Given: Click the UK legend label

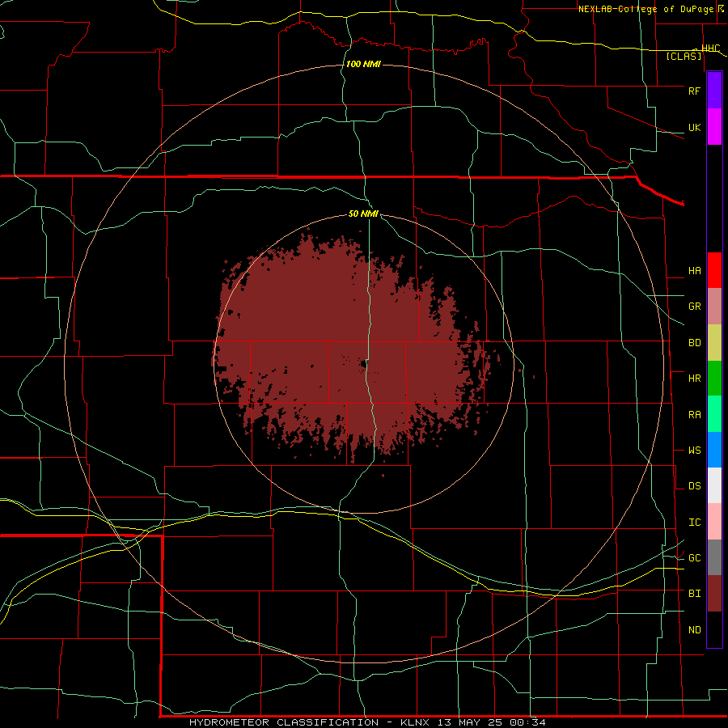Looking at the screenshot, I should pyautogui.click(x=694, y=128).
